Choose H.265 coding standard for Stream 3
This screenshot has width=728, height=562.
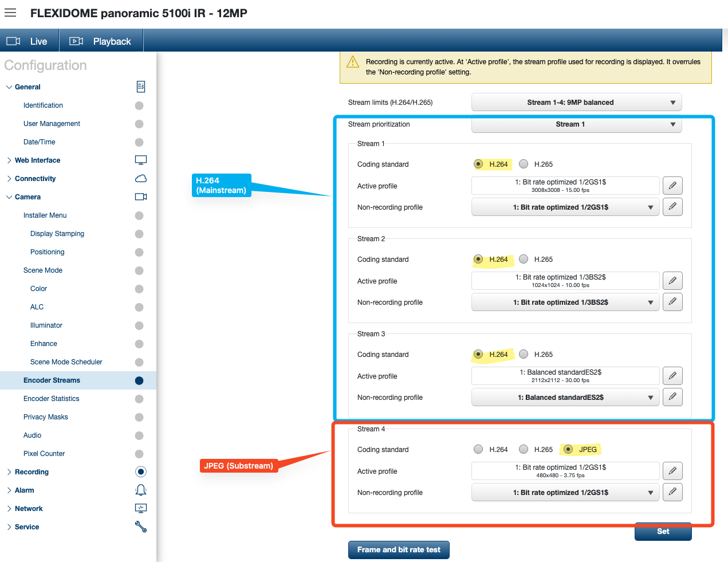coord(524,354)
